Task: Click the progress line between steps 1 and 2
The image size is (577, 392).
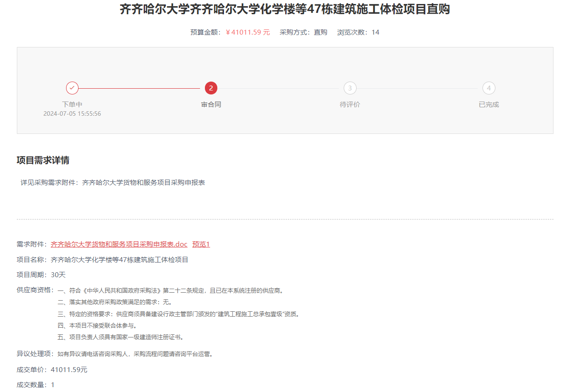Action: click(139, 88)
